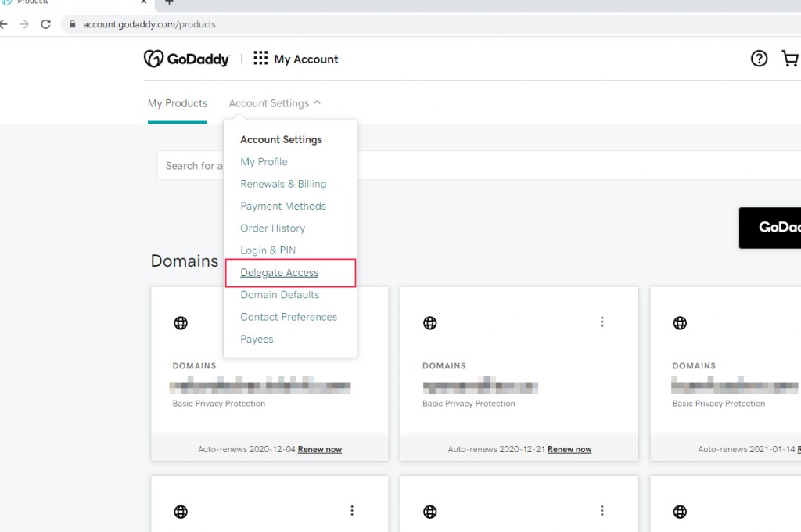Viewport: 801px width, 532px height.
Task: Select Delegate Access from the menu
Action: click(279, 273)
